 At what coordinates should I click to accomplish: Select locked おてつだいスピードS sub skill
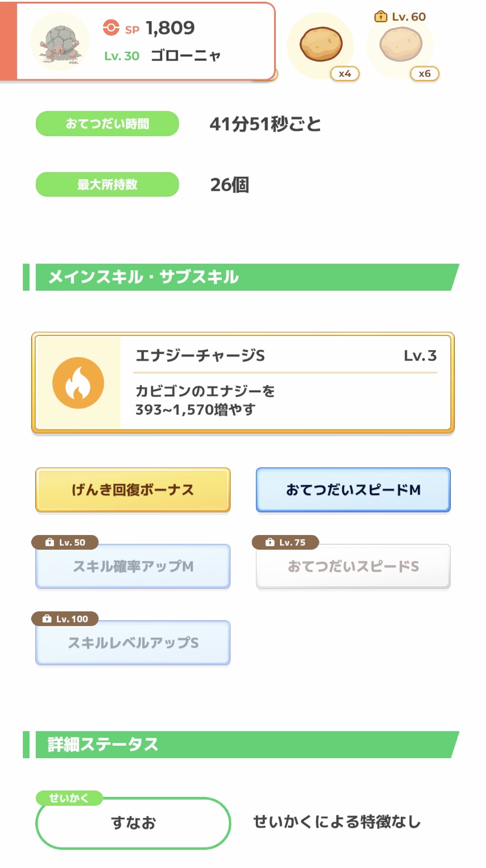click(353, 567)
